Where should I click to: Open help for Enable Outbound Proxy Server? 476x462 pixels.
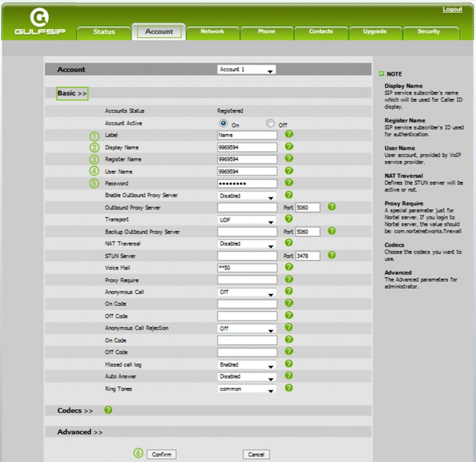tap(289, 195)
